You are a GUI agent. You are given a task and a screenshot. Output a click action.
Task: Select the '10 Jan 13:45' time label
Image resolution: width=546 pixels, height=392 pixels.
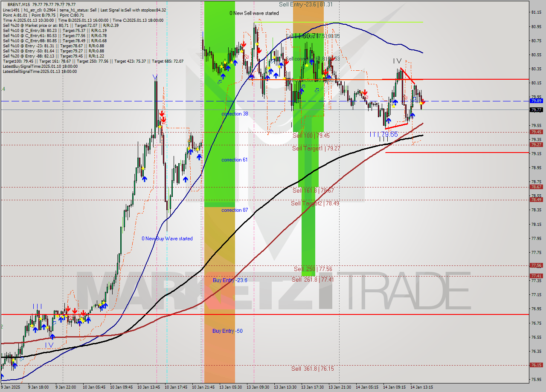150,387
